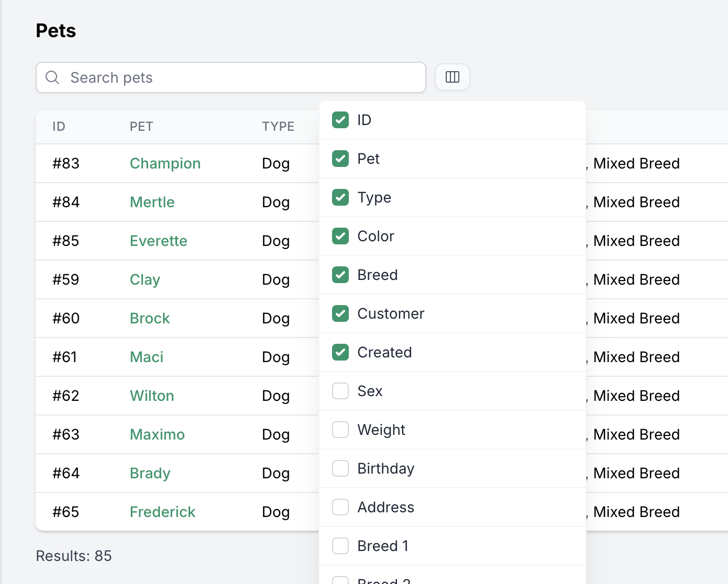728x584 pixels.
Task: Open the Champion pet link
Action: tap(165, 163)
